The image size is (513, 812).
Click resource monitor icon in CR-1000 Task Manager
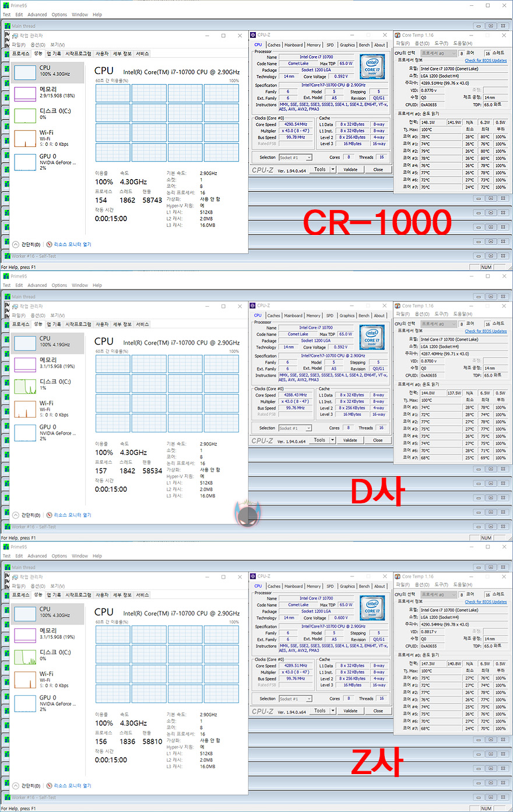tap(49, 244)
